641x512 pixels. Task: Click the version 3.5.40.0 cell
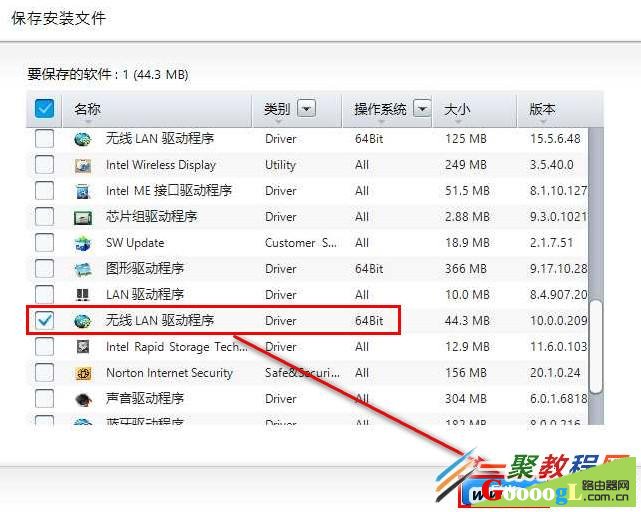pyautogui.click(x=551, y=165)
